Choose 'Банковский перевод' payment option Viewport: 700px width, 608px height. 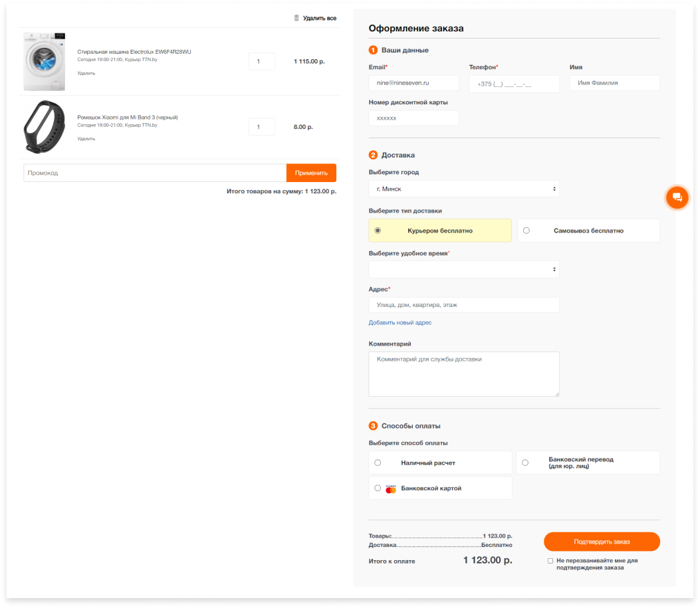(525, 462)
